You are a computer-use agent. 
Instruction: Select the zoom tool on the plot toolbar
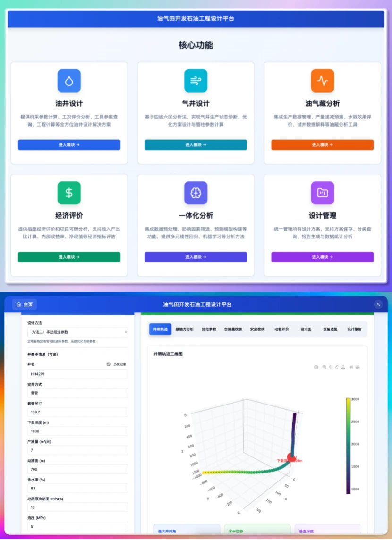coord(324,367)
